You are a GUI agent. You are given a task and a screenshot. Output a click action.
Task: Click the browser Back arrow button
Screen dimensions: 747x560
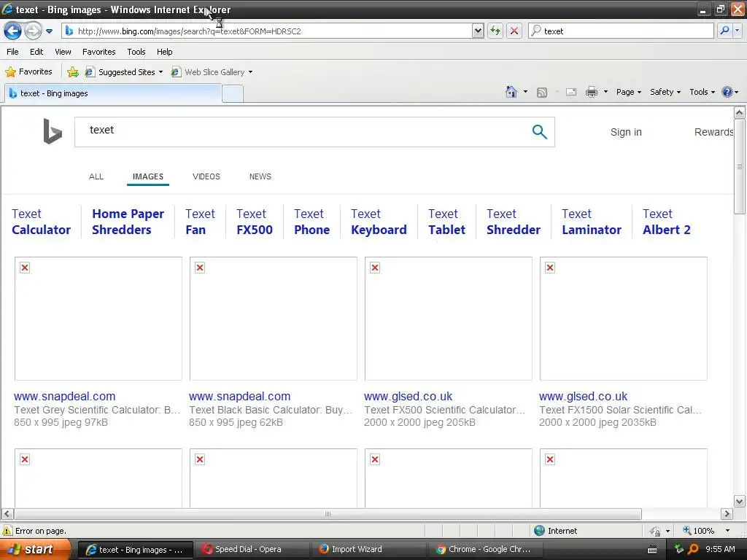pyautogui.click(x=13, y=31)
